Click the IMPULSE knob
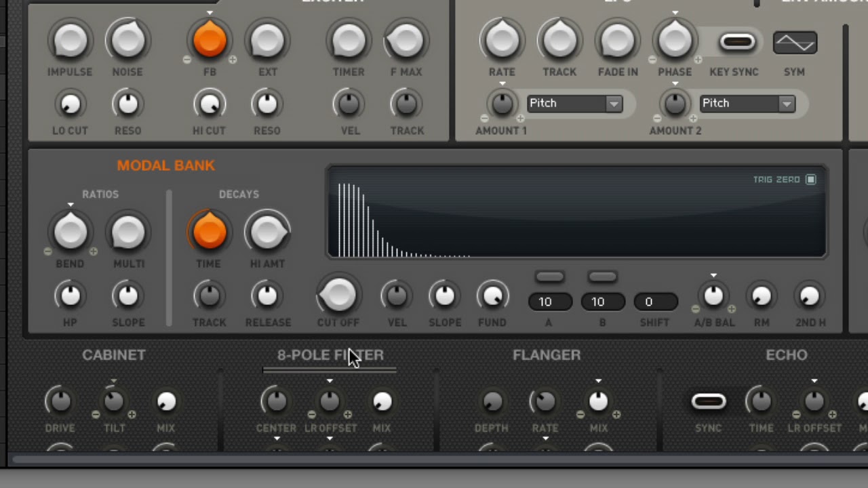 pyautogui.click(x=70, y=39)
